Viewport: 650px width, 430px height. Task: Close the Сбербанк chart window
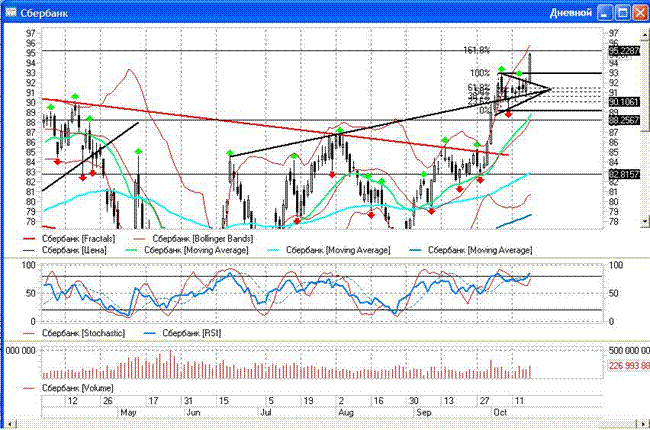(x=640, y=13)
